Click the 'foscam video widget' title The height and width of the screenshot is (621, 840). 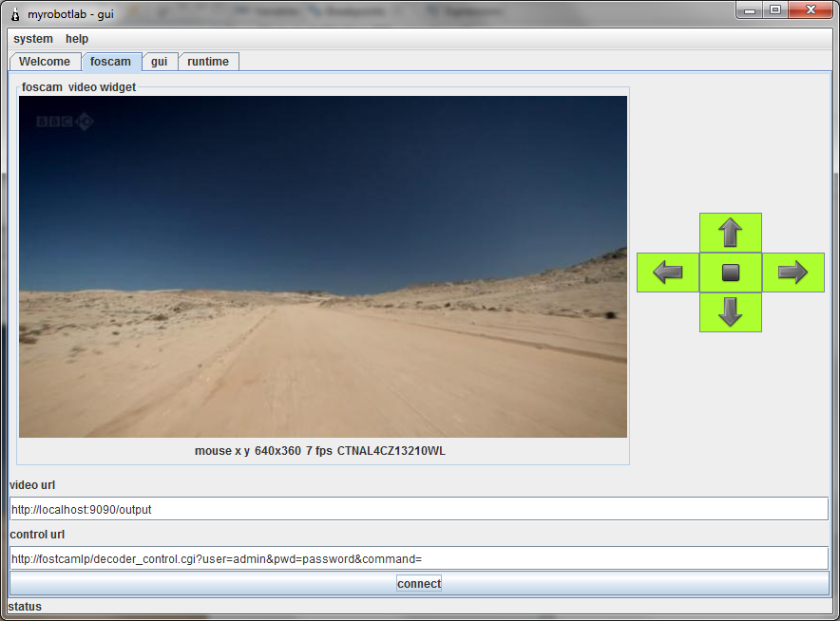click(79, 87)
